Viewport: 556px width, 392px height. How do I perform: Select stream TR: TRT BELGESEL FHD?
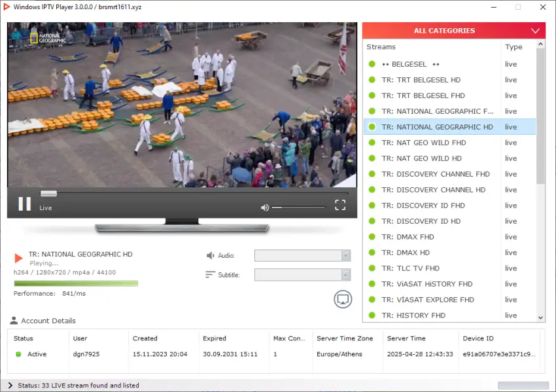[x=449, y=96]
